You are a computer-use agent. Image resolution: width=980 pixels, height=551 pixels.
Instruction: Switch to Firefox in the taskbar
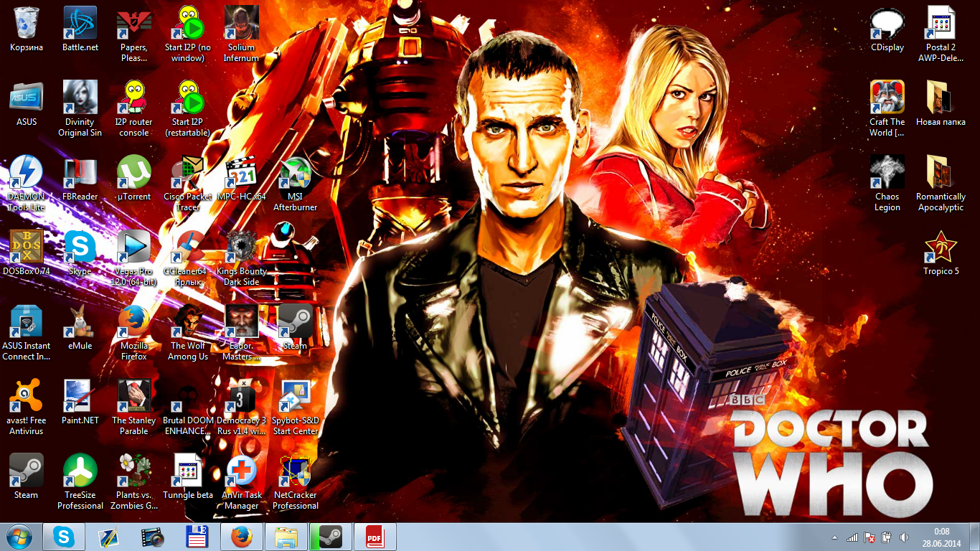point(242,537)
